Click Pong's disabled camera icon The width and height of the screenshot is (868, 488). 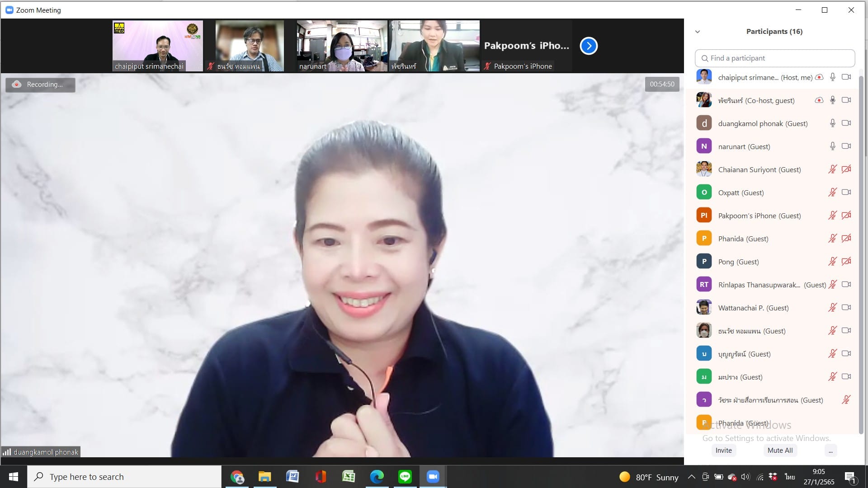pyautogui.click(x=846, y=262)
